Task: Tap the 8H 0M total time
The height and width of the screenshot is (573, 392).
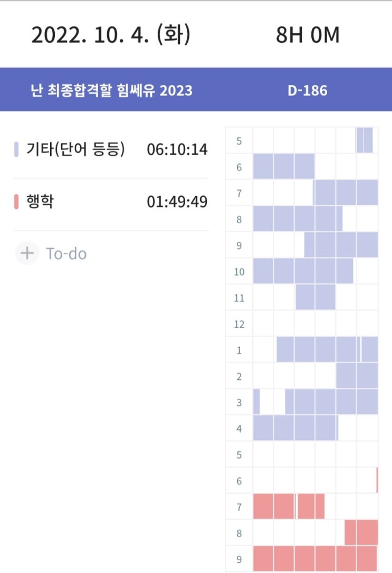Action: click(308, 35)
